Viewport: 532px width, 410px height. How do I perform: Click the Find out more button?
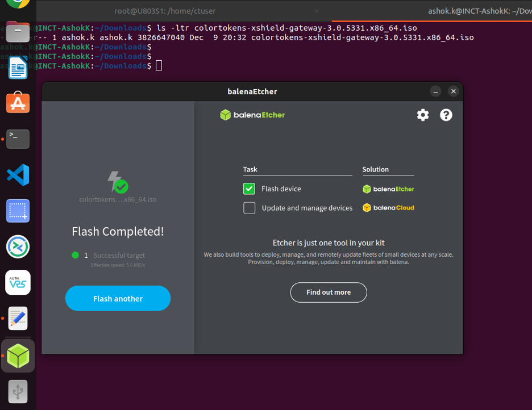tap(329, 292)
